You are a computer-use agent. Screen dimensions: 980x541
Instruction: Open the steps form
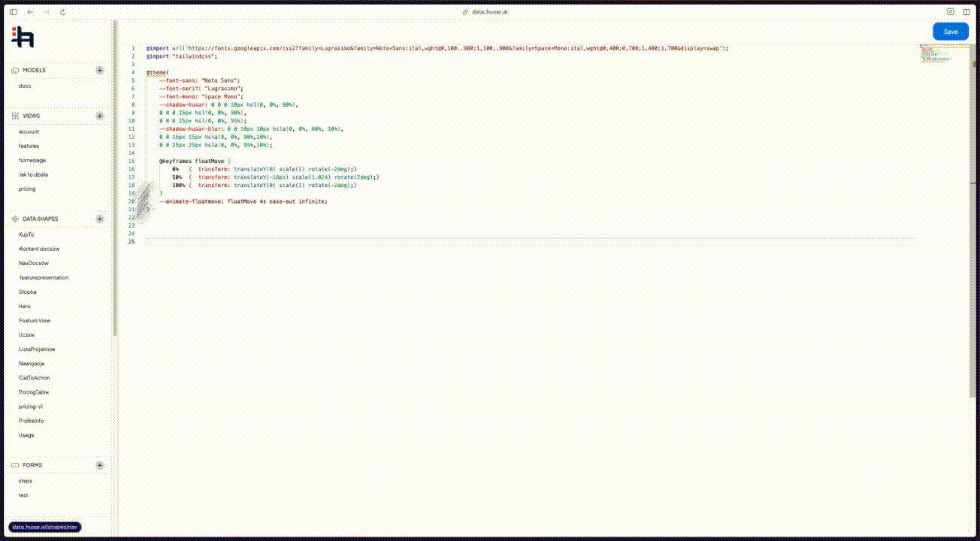tap(26, 480)
